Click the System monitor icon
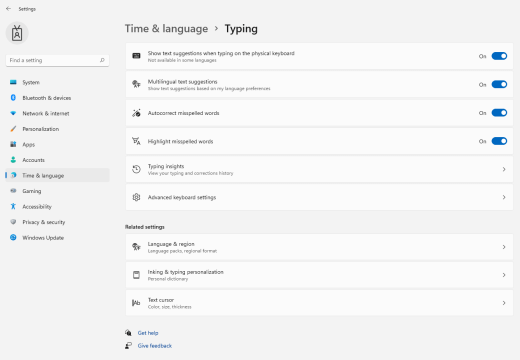This screenshot has height=360, width=520. (x=13, y=82)
